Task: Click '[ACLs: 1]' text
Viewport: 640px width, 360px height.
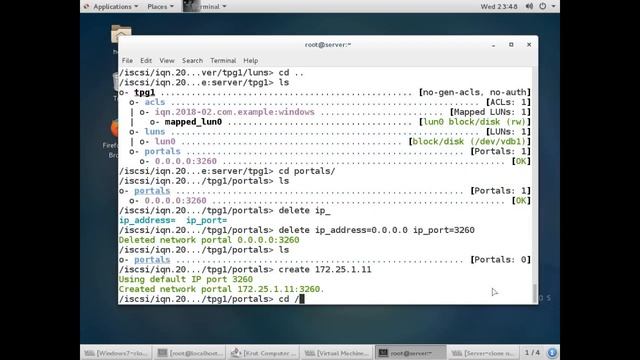Action: (509, 102)
